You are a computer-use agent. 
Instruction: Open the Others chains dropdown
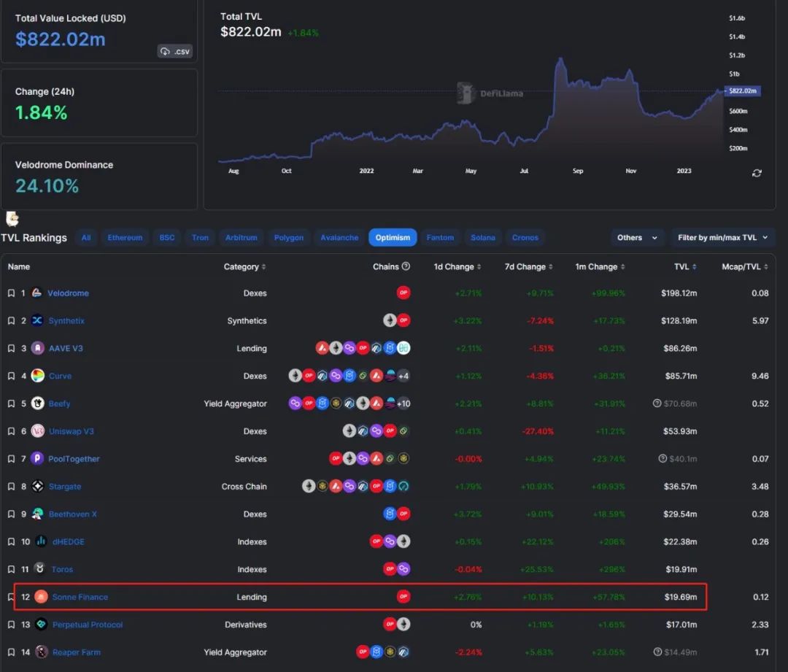(637, 237)
